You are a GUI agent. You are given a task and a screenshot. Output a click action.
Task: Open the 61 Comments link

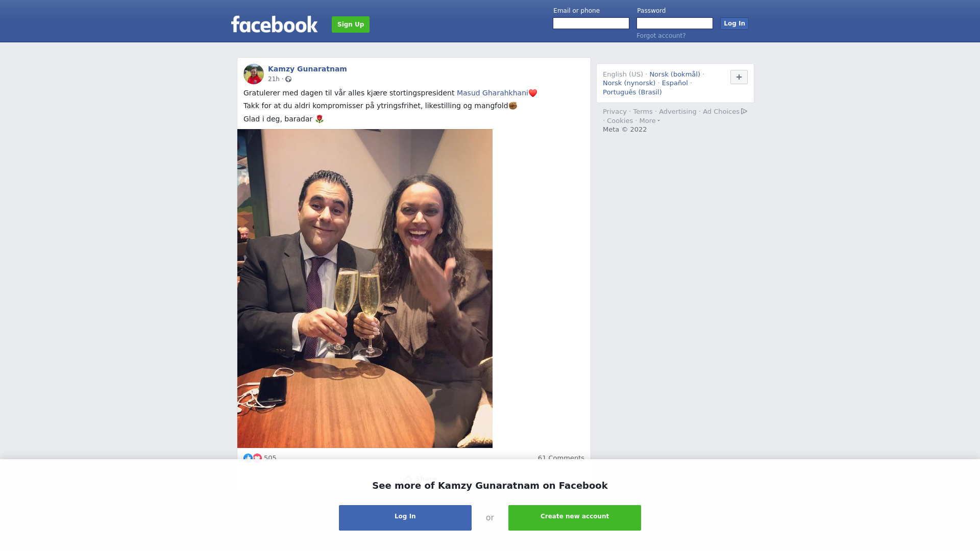click(x=561, y=458)
